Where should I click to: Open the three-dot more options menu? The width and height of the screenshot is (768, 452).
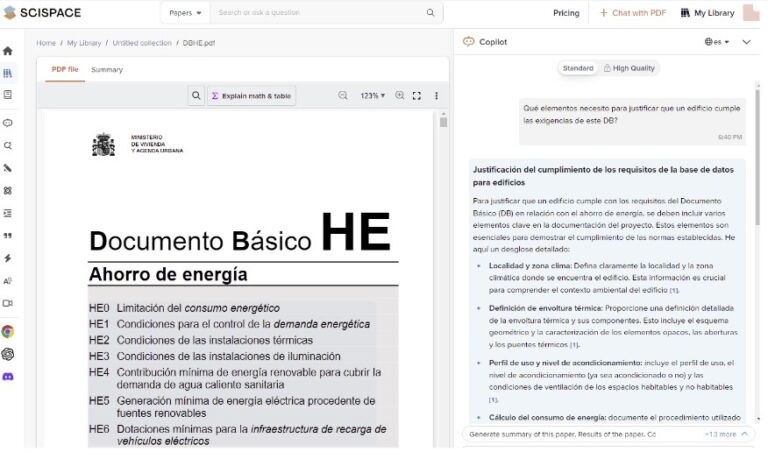(x=436, y=95)
